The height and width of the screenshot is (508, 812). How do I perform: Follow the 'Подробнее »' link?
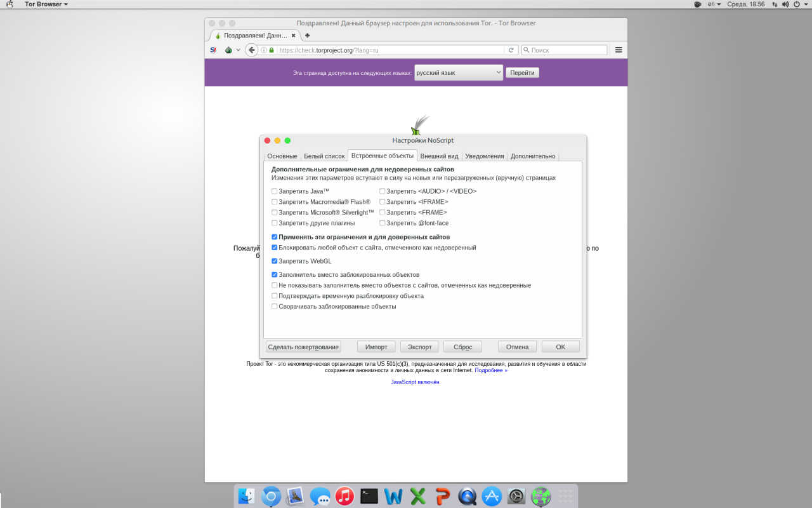[x=491, y=370]
